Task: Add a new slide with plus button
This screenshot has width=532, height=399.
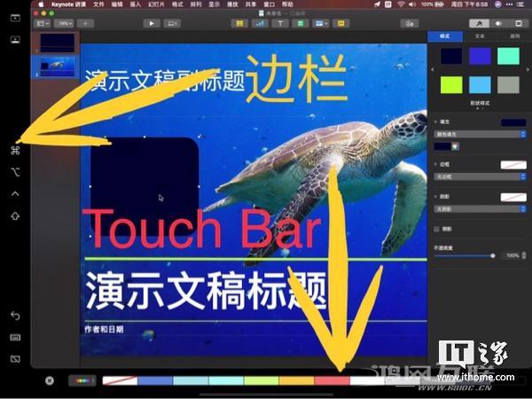Action: pyautogui.click(x=85, y=23)
